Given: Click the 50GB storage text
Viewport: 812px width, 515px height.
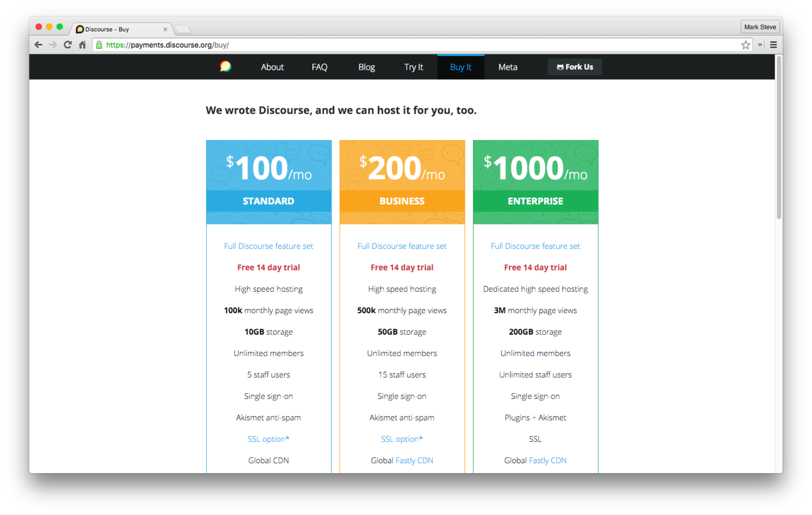Looking at the screenshot, I should (402, 332).
